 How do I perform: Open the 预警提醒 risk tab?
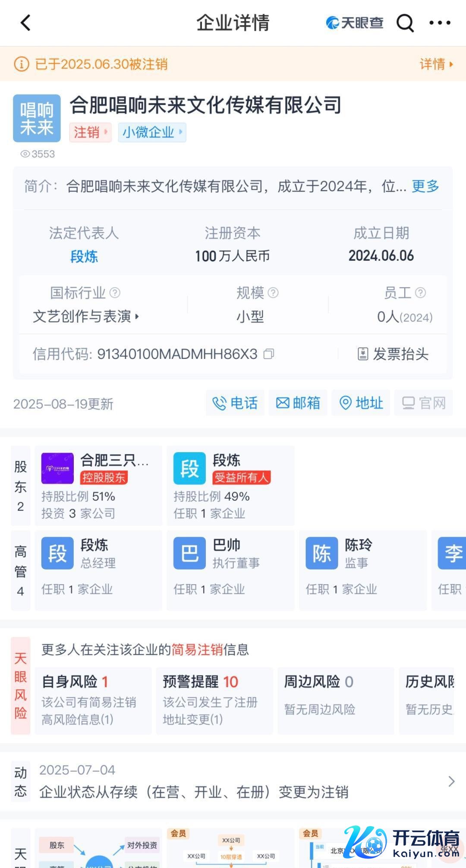pyautogui.click(x=214, y=700)
